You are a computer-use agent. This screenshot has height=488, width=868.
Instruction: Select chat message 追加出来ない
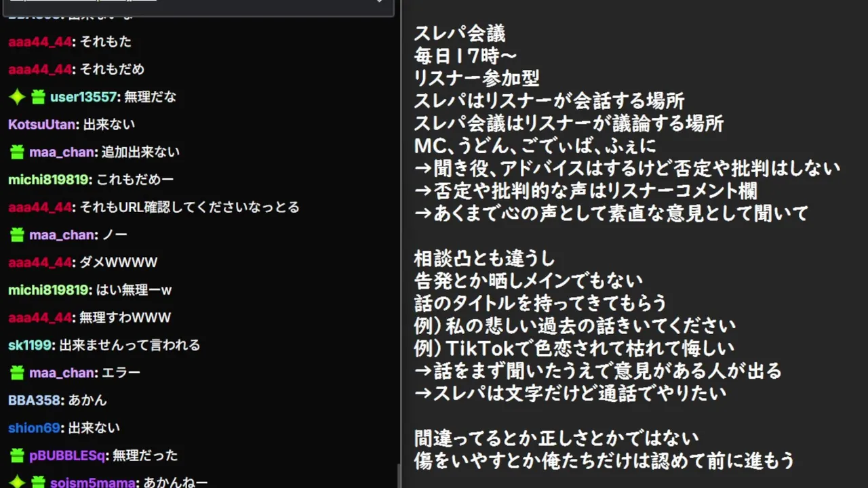coord(140,152)
